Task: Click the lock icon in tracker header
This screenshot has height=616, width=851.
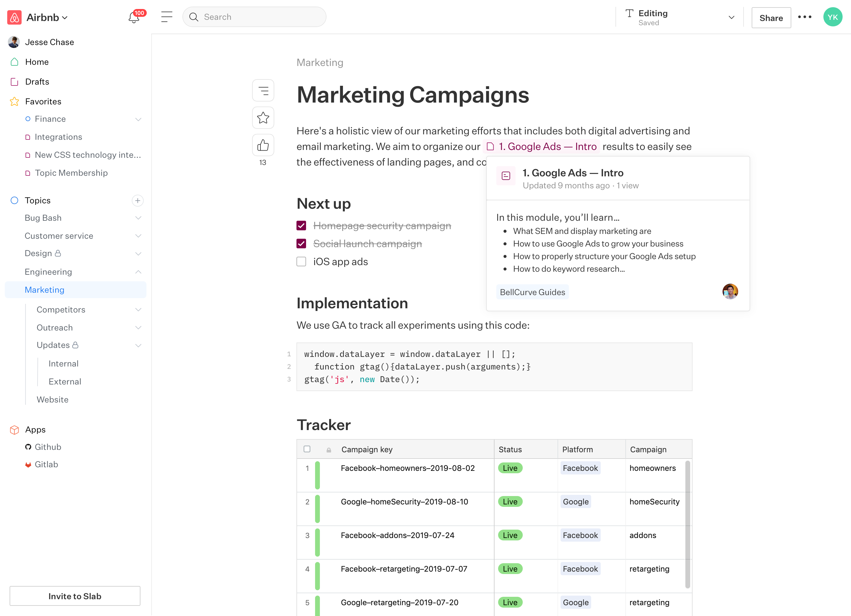Action: click(x=329, y=450)
